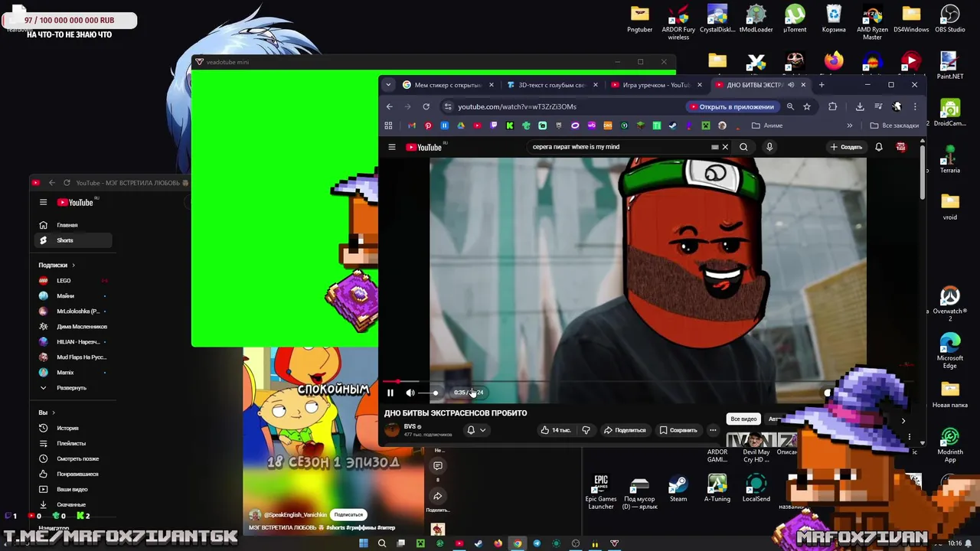Click the YouTube search box

point(620,147)
